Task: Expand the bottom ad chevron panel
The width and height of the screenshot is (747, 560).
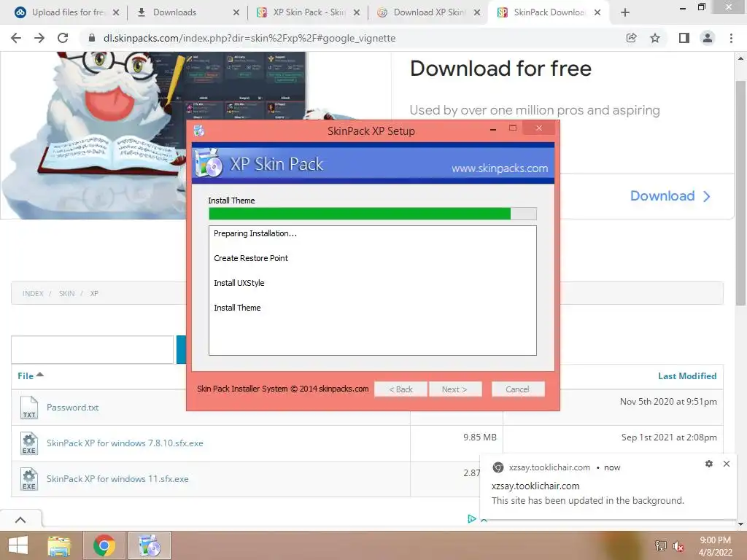Action: tap(20, 520)
